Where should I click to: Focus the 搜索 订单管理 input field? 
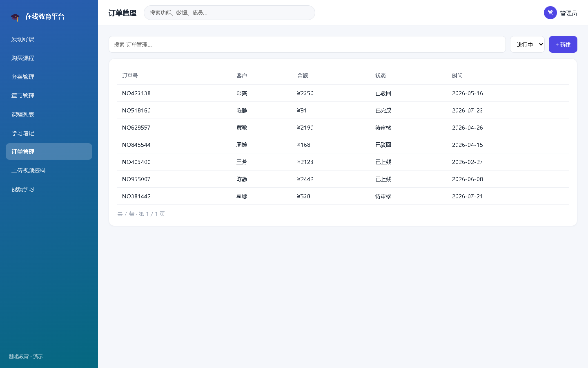click(x=307, y=45)
